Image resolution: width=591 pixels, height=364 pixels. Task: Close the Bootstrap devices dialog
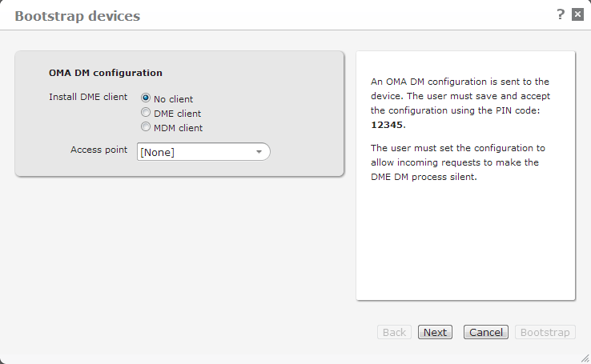pos(577,15)
